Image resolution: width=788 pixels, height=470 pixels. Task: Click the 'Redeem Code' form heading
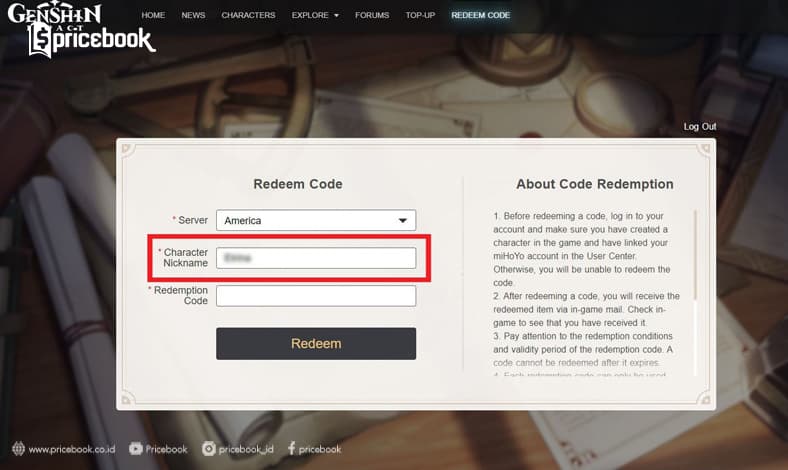[x=298, y=184]
